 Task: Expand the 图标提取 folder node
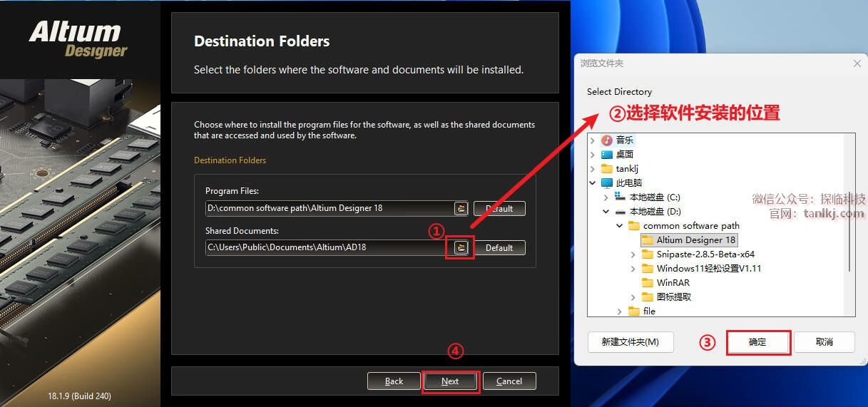[x=633, y=297]
